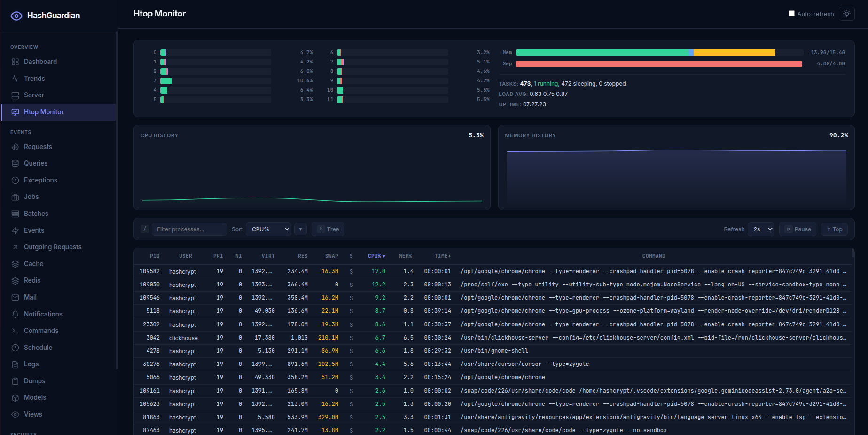The image size is (868, 435).
Task: Click the Logs file icon
Action: [x=15, y=364]
